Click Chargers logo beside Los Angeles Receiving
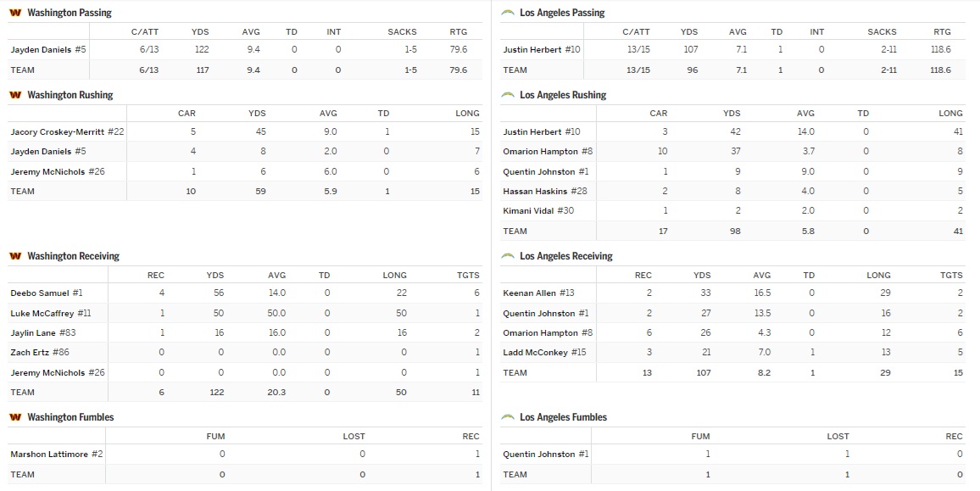Viewport: 980px width, 491px height. coord(508,256)
